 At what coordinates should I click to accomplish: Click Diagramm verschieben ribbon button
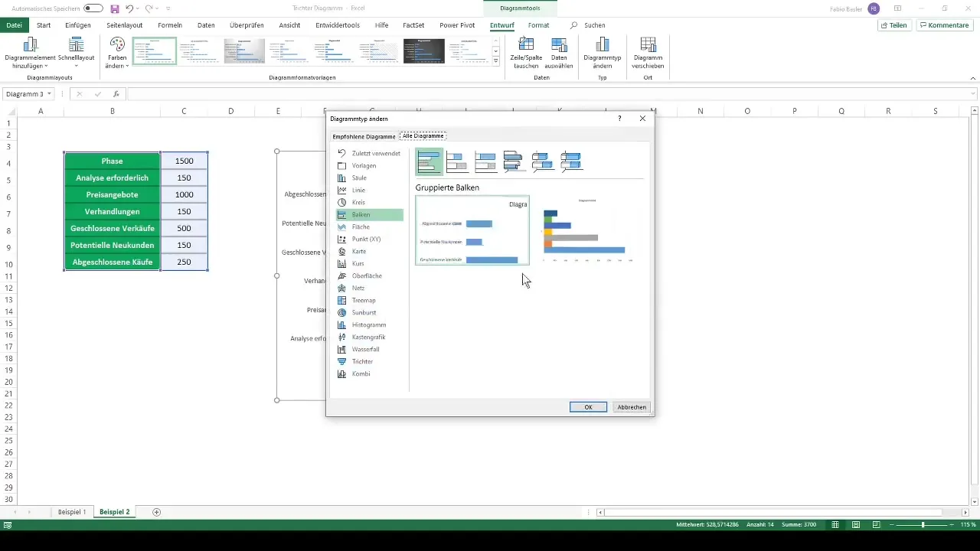coord(648,53)
